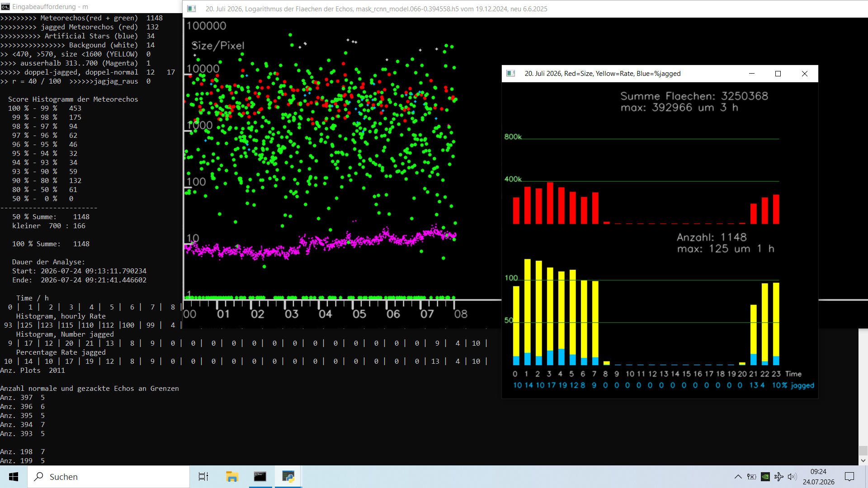Click the airplane mode network tray icon
The height and width of the screenshot is (488, 868).
click(x=779, y=477)
